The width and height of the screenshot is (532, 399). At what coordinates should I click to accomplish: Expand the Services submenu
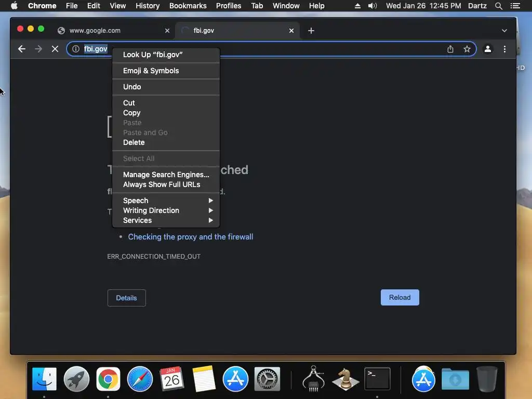click(166, 220)
